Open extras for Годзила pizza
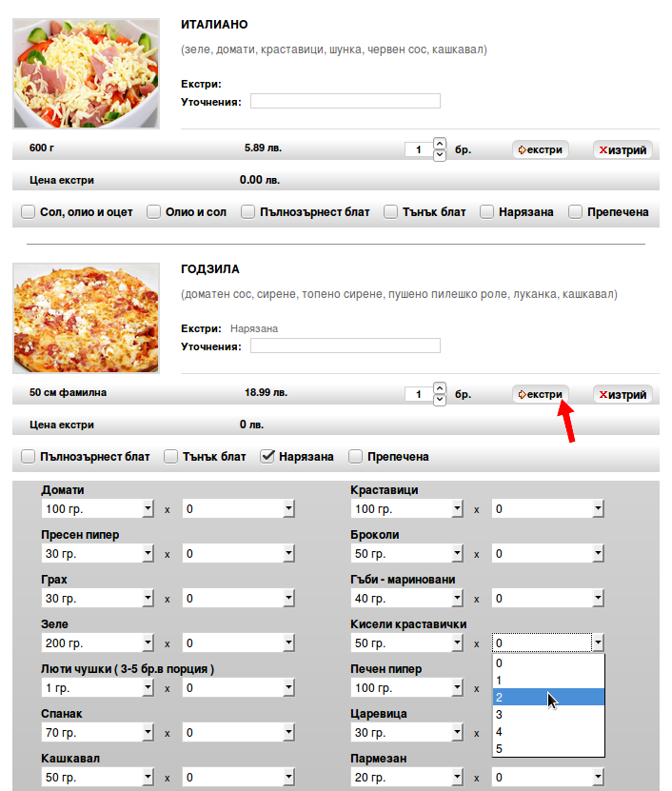The image size is (672, 791). (540, 394)
